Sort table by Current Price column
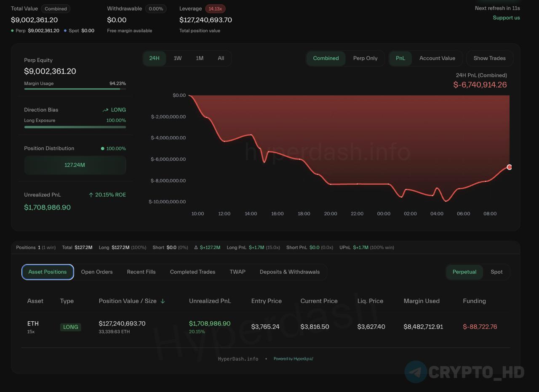This screenshot has height=392, width=539. click(x=319, y=301)
